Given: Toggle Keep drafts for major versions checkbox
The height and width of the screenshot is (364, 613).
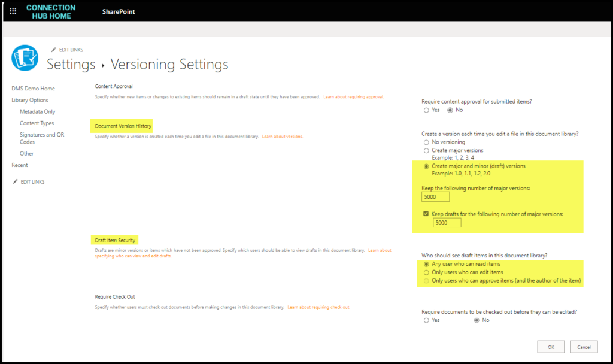Looking at the screenshot, I should [x=426, y=214].
